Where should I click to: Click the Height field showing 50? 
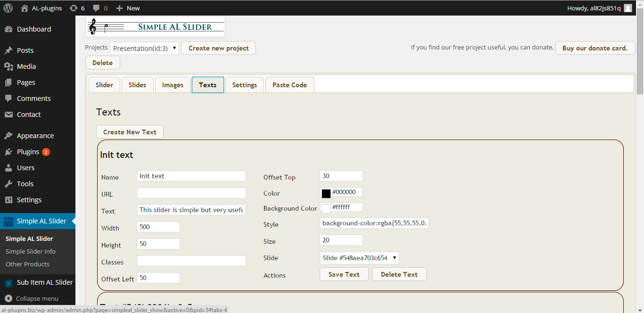pos(158,244)
